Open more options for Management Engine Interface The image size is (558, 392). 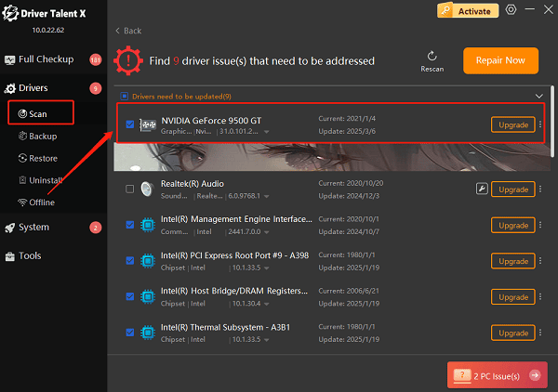click(540, 225)
